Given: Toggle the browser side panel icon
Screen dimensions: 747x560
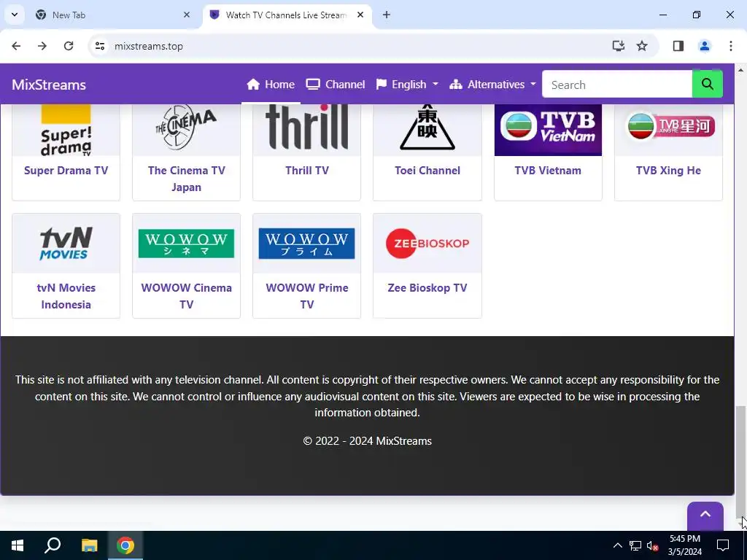Looking at the screenshot, I should (678, 46).
